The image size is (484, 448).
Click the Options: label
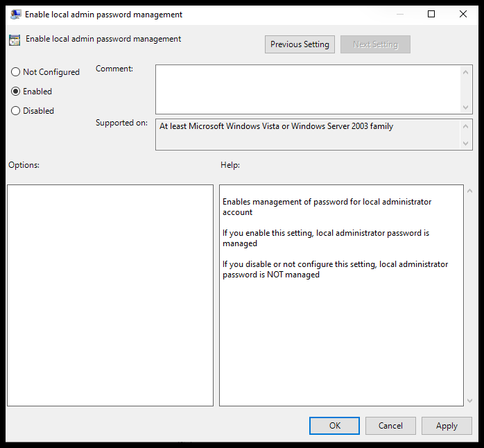pos(24,165)
